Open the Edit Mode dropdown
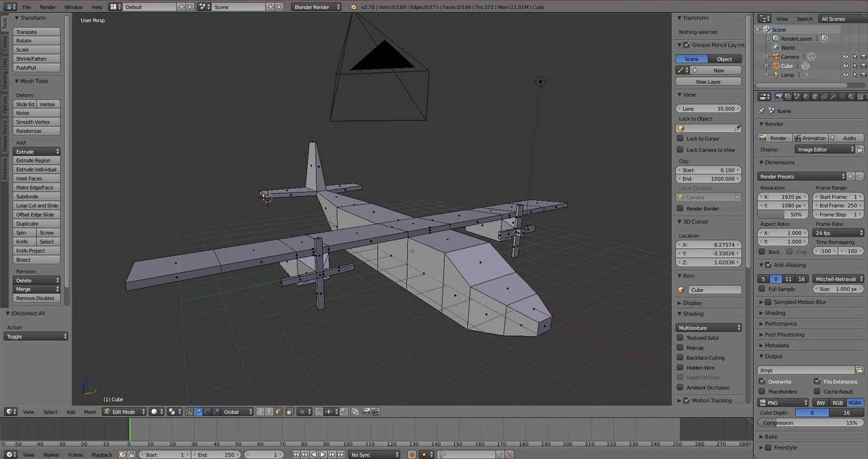 [124, 412]
